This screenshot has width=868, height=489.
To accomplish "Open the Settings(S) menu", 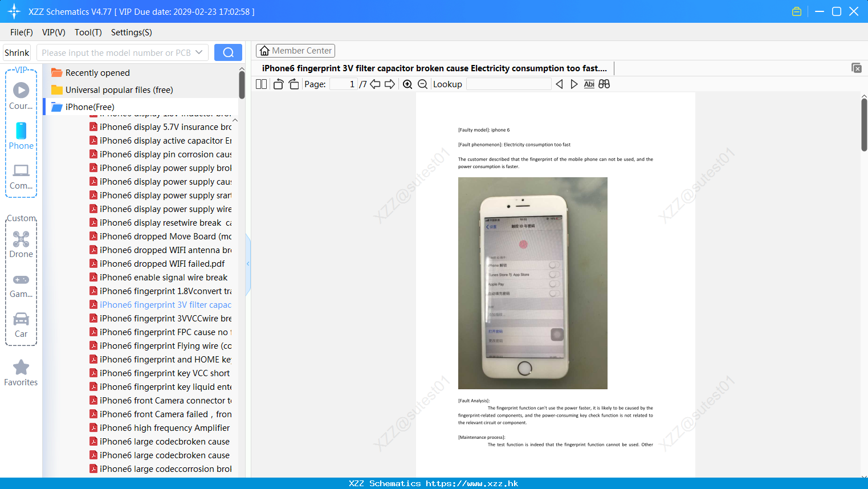I will coord(132,32).
